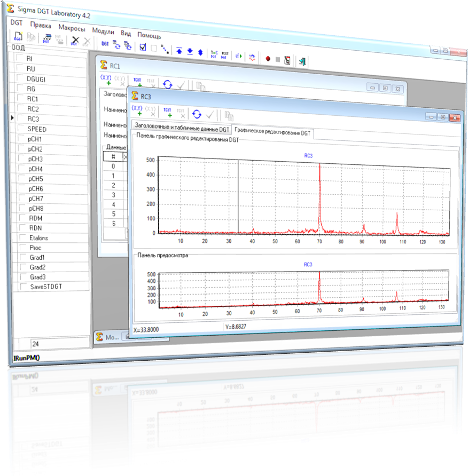The width and height of the screenshot is (469, 476).
Task: Minimize the RC1 window
Action: pyautogui.click(x=373, y=88)
